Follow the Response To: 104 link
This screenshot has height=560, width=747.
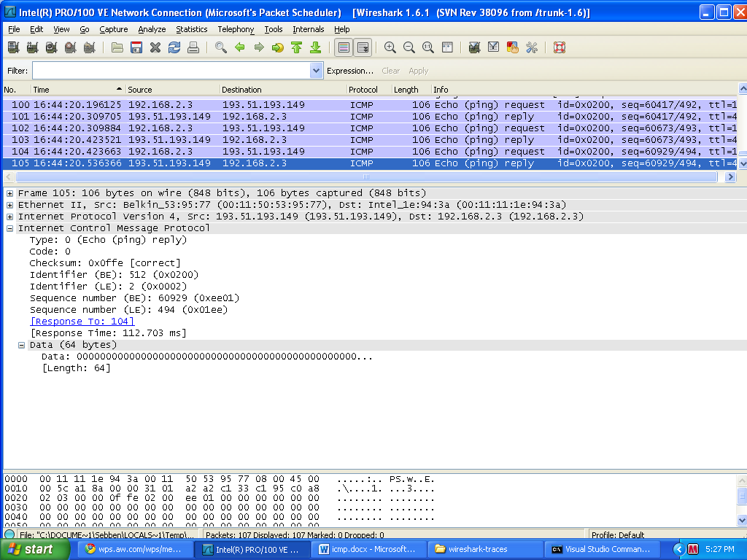pos(82,322)
